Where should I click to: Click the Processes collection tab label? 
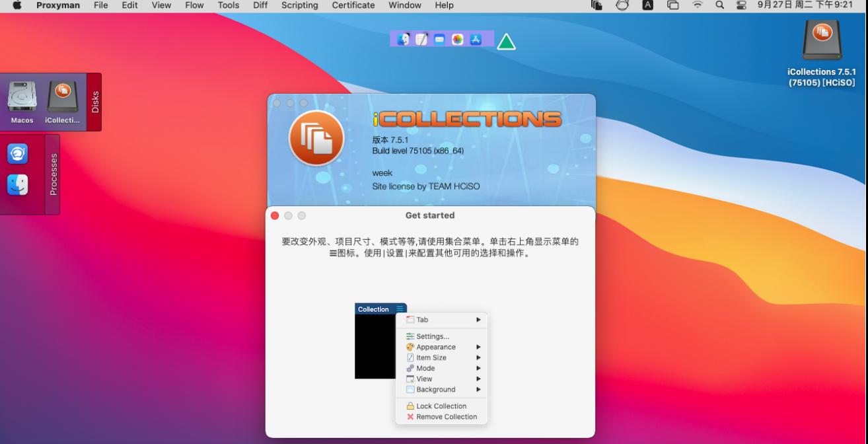[53, 174]
